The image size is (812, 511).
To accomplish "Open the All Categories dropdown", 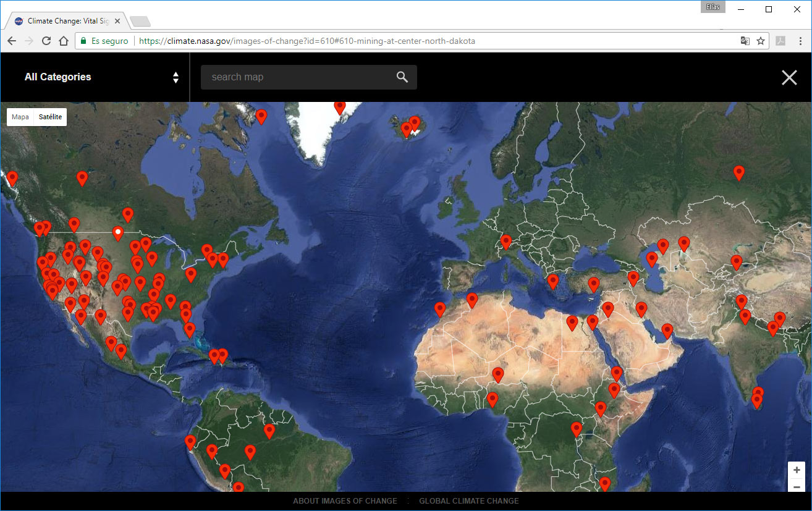I will tap(57, 77).
